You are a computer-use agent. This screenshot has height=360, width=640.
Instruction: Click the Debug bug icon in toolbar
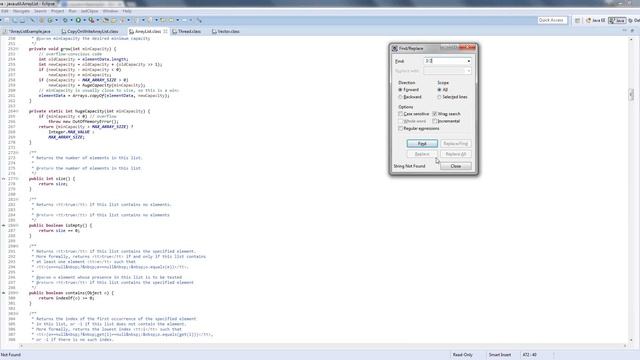(x=65, y=20)
